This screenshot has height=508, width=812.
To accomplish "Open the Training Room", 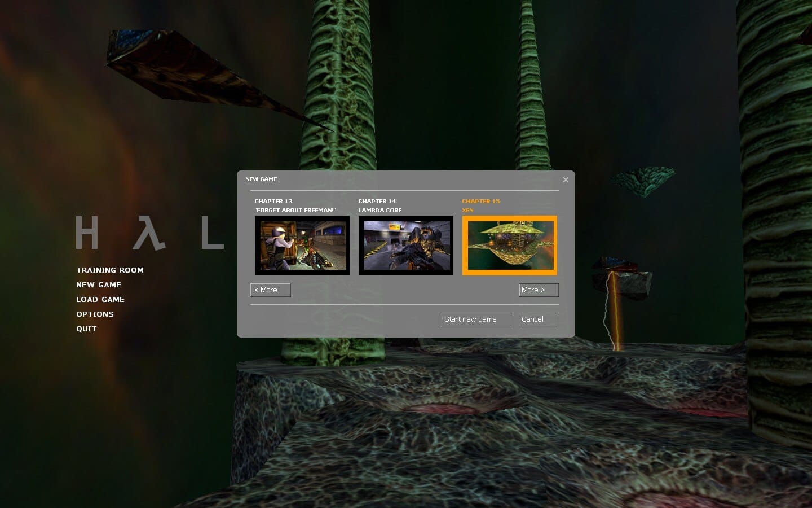I will tap(109, 270).
